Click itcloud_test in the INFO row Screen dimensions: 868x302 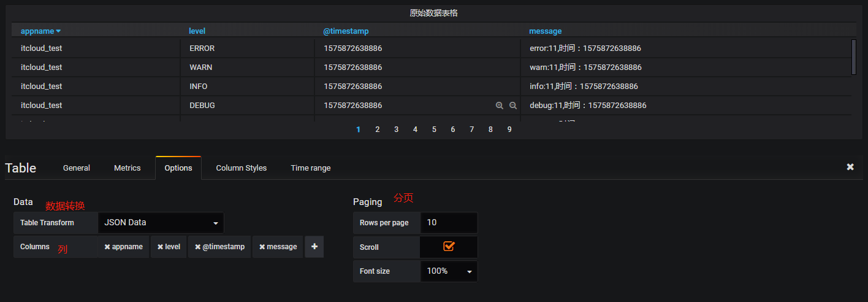click(41, 86)
